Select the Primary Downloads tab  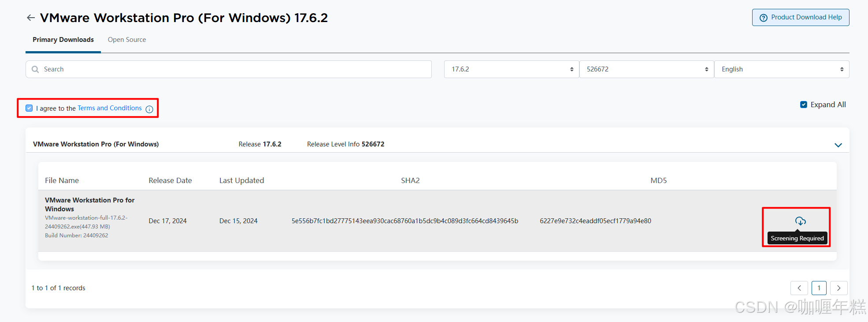[x=63, y=40]
